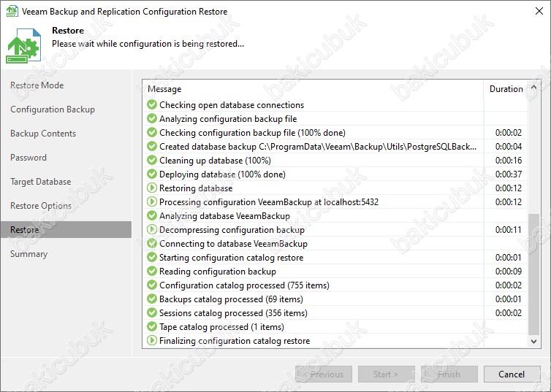Click in-progress icon for Decompressing configuration backup

click(152, 229)
